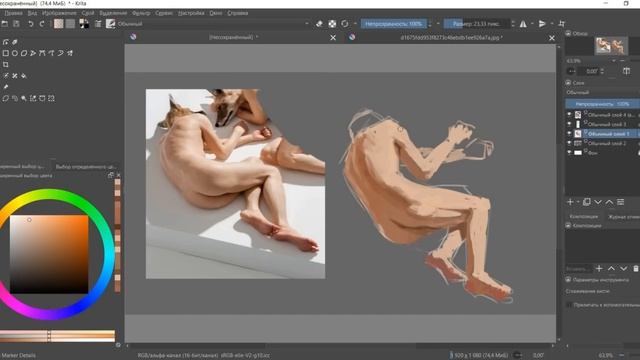Hide the Обычный слой 3 layer
Screen dimensions: 640x360
[569, 124]
